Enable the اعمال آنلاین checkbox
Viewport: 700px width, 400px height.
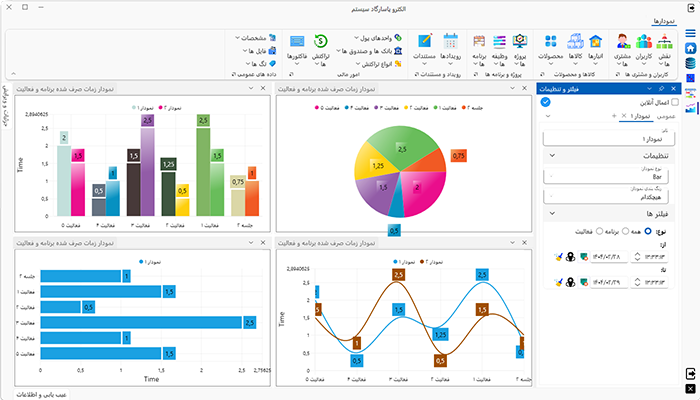coord(674,102)
